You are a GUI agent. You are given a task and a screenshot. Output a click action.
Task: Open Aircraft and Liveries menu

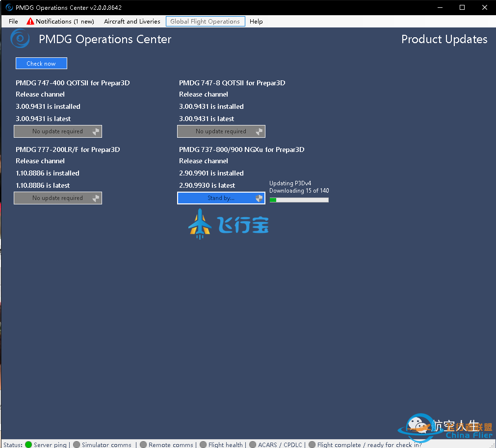click(132, 22)
